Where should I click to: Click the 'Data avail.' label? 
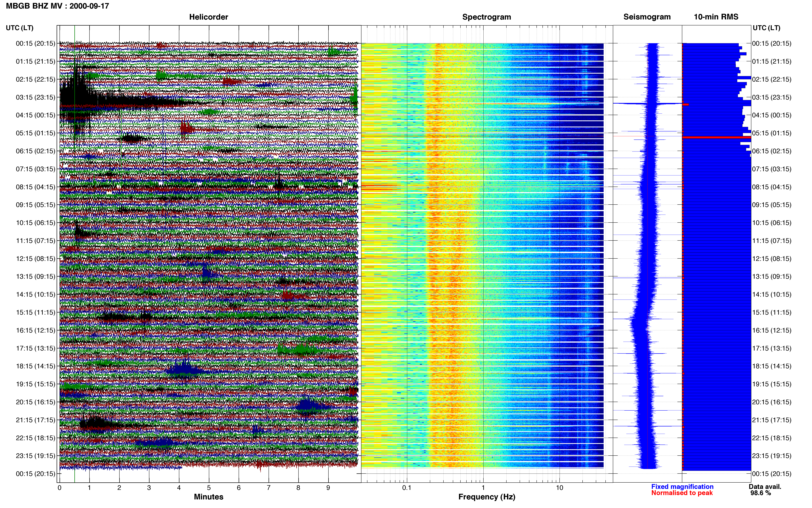[x=765, y=487]
